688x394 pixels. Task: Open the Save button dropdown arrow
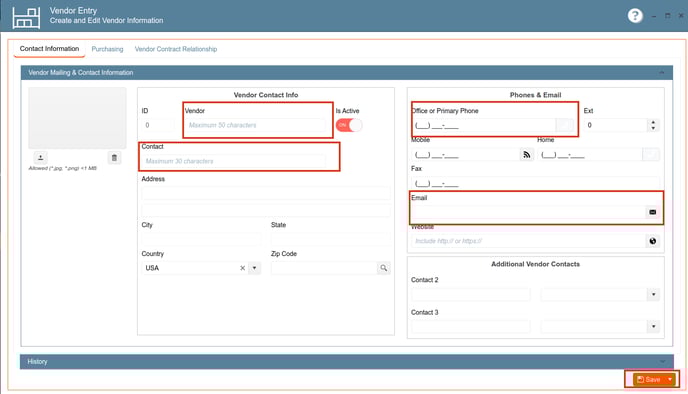click(670, 379)
